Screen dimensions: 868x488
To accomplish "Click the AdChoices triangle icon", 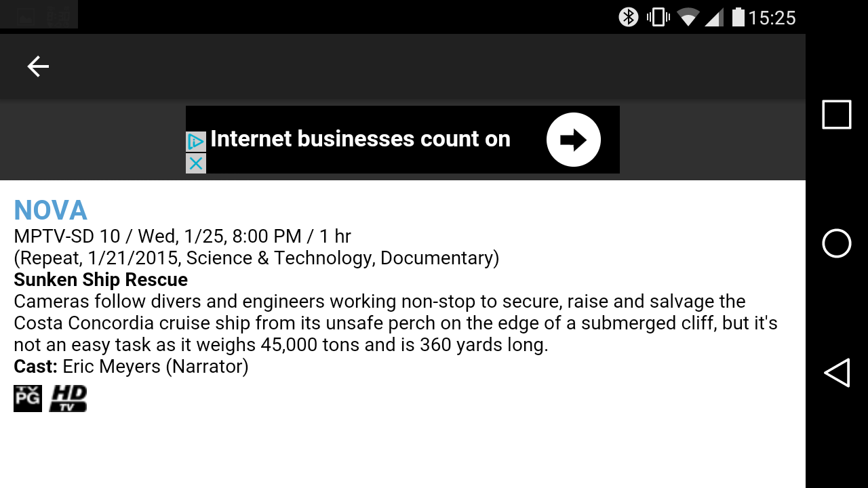I will pos(195,142).
